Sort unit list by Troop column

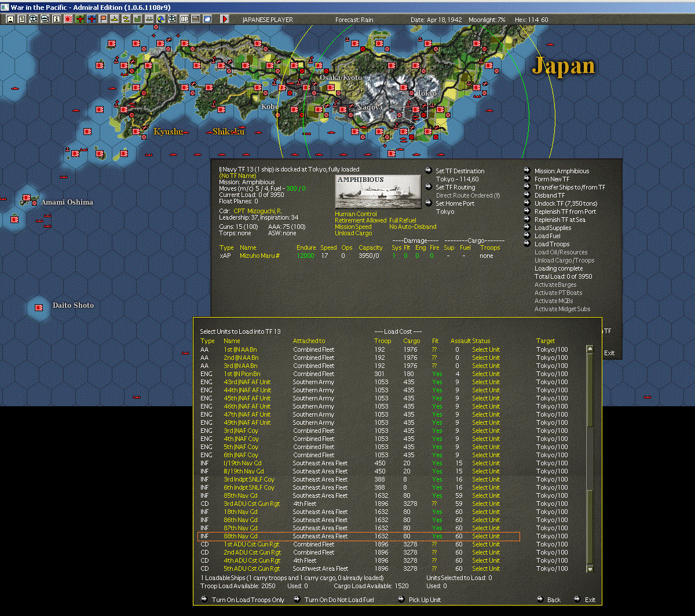pos(382,341)
